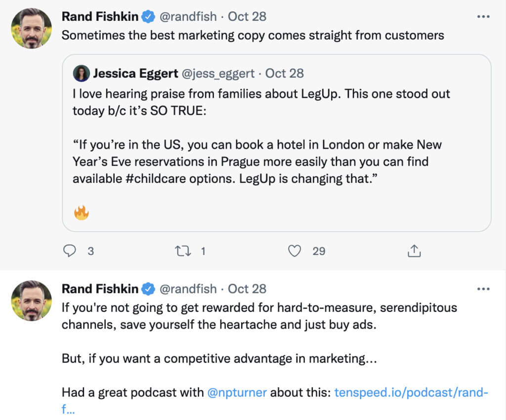Retweet the marketing copy tweet
The height and width of the screenshot is (420, 506).
183,251
